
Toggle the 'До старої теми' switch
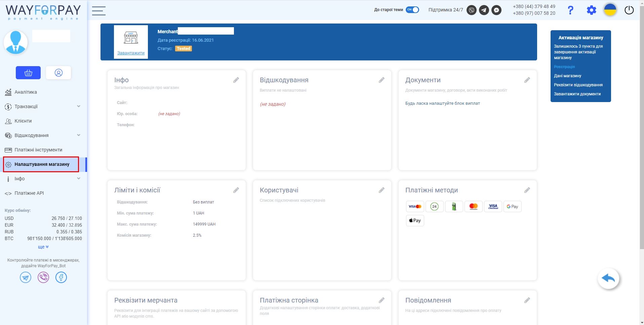[x=412, y=10]
